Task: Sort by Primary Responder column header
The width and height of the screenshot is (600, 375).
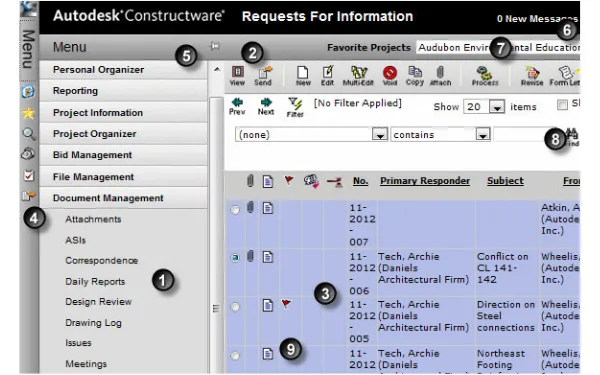Action: pyautogui.click(x=425, y=181)
